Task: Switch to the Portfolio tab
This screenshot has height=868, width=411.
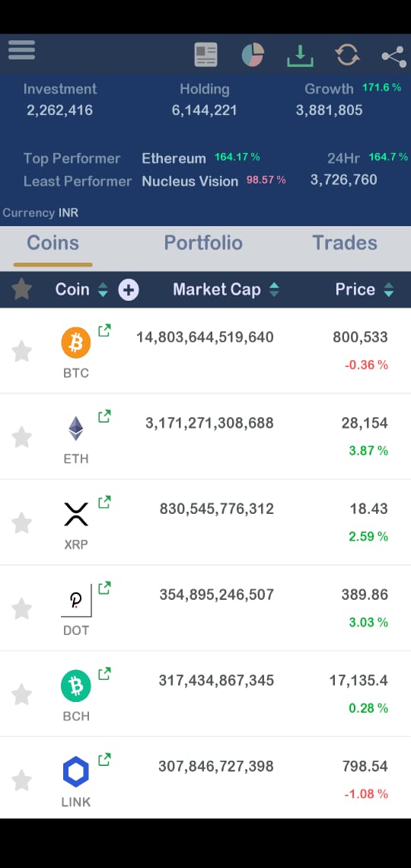Action: [203, 243]
